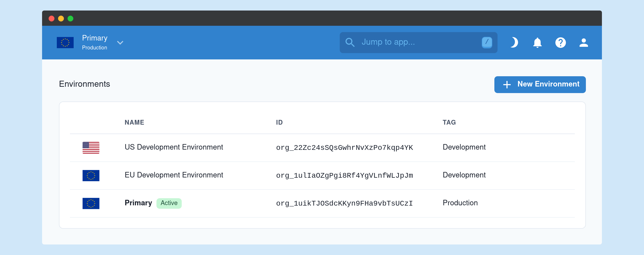This screenshot has width=644, height=255.
Task: Open EU Development Environment
Action: coord(174,175)
